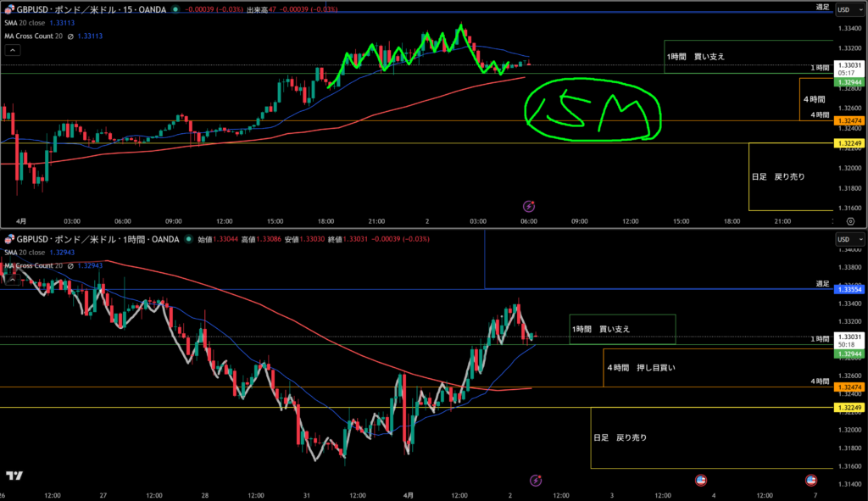Screen dimensions: 868x501
Task: Click the TradingView logo in bottom-left corner
Action: [14, 476]
